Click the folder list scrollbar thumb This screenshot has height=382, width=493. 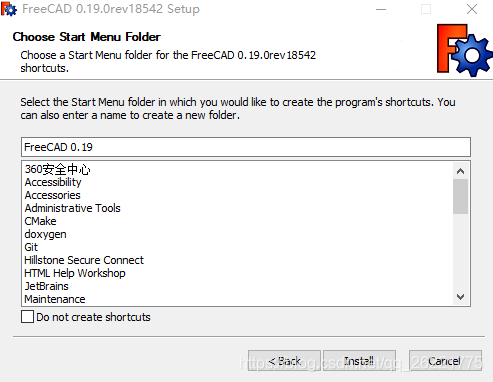pos(461,196)
